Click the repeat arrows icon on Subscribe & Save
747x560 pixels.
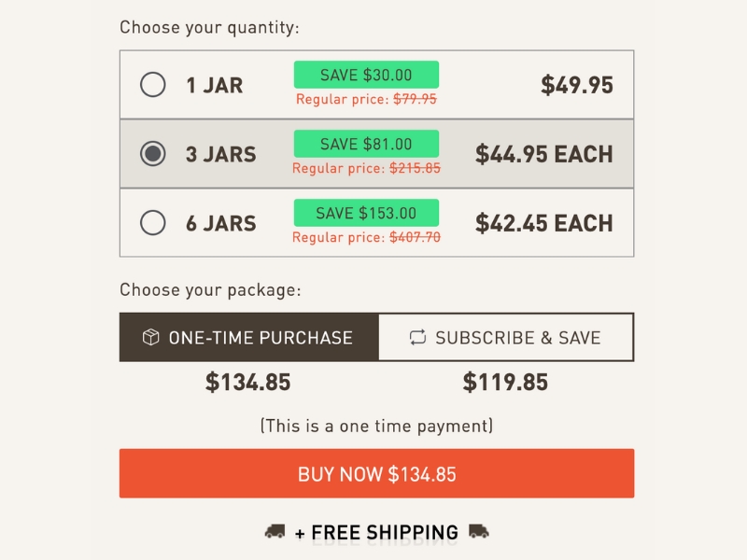coord(417,338)
